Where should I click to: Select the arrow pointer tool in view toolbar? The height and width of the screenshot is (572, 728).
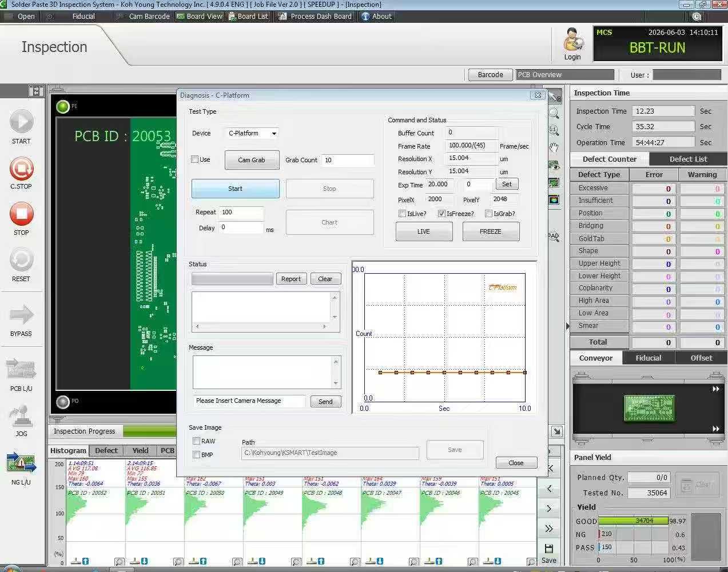[554, 97]
